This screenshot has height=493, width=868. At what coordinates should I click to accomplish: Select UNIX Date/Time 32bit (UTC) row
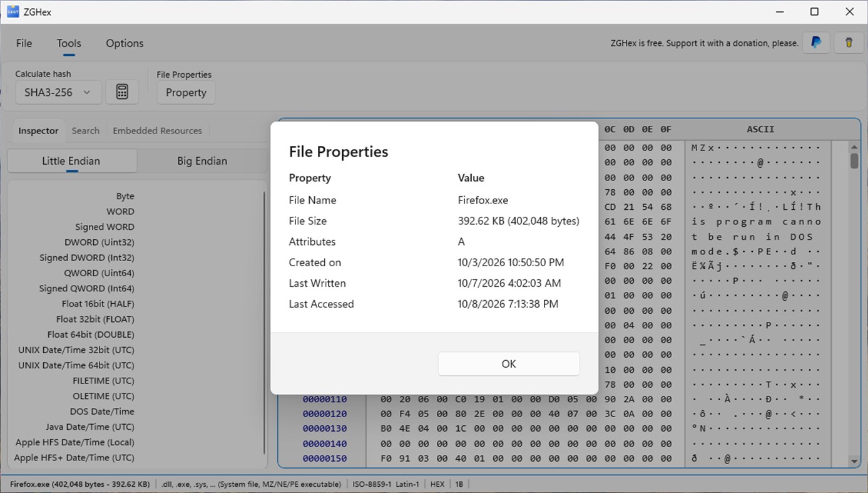(x=76, y=350)
